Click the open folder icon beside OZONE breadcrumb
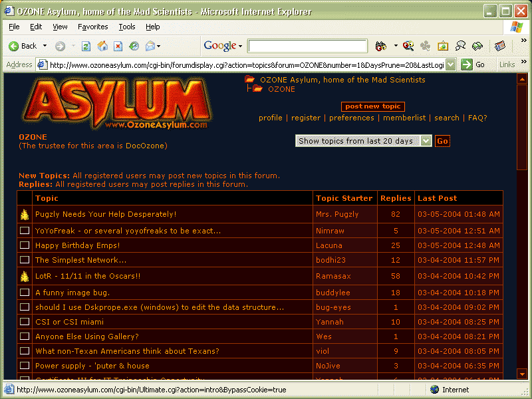Viewport: 532px width, 399px height. pos(258,89)
